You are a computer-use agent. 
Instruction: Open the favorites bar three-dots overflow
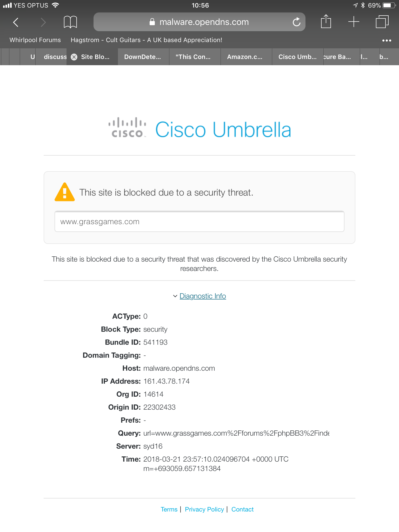387,40
